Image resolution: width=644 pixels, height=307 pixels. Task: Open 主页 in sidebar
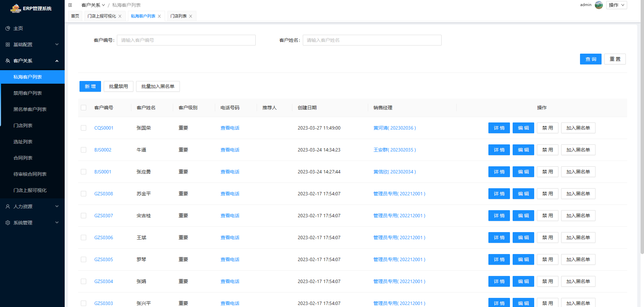click(32, 28)
